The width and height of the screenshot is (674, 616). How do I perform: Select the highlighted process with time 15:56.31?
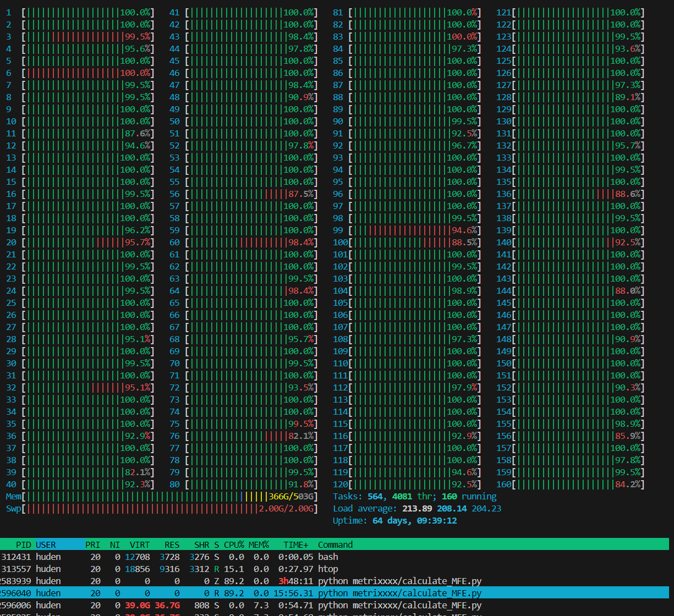pos(335,593)
